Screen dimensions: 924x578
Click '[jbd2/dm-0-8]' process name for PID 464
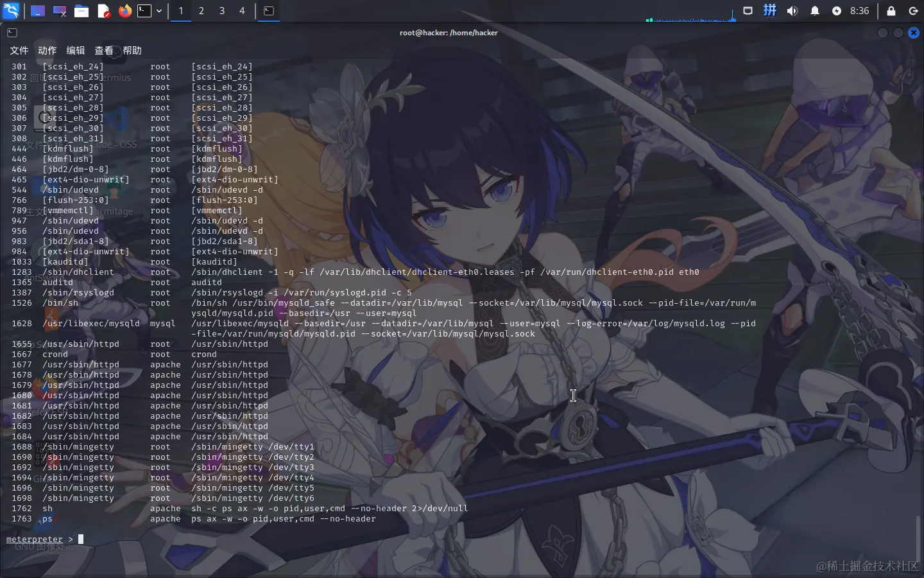(76, 170)
